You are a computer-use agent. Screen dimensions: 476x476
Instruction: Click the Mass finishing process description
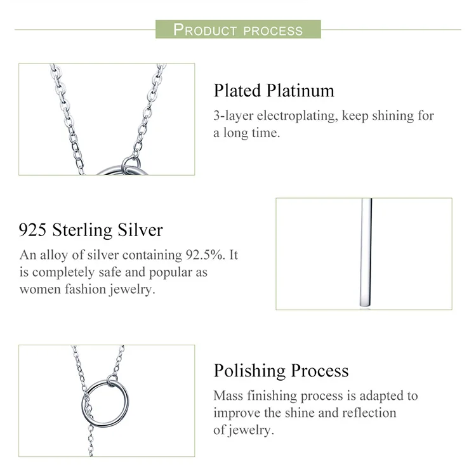315,413
